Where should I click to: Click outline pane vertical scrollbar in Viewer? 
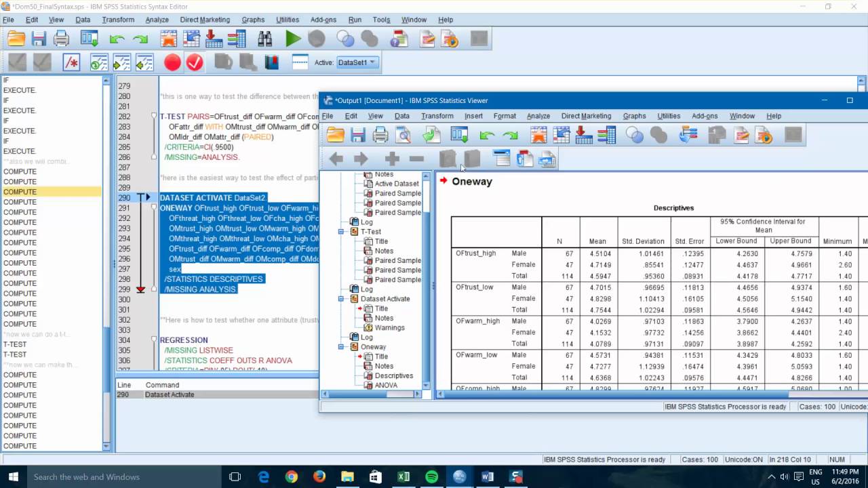(427, 281)
